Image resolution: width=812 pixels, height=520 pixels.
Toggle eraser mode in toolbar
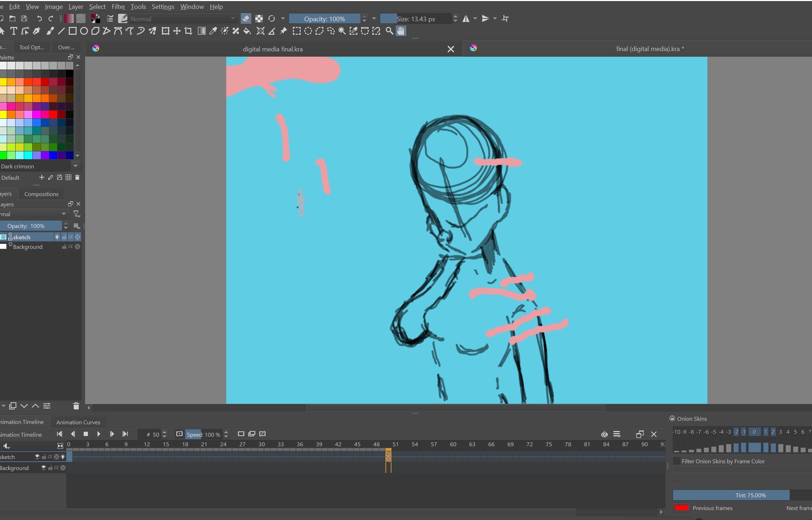pos(246,19)
